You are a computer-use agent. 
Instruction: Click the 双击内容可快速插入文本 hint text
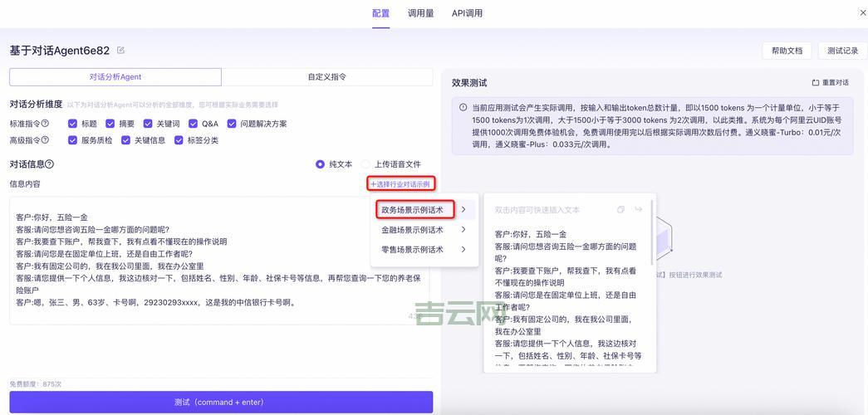coord(537,210)
